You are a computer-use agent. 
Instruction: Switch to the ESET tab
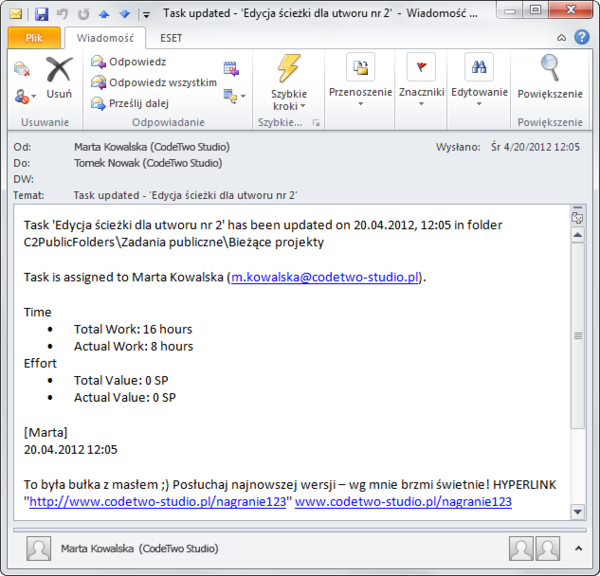click(x=171, y=38)
